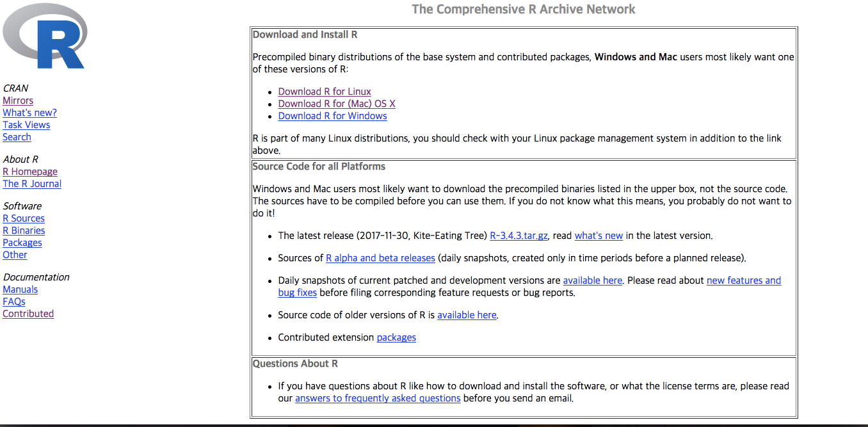Visit the R Homepage link
868x427 pixels.
[30, 172]
